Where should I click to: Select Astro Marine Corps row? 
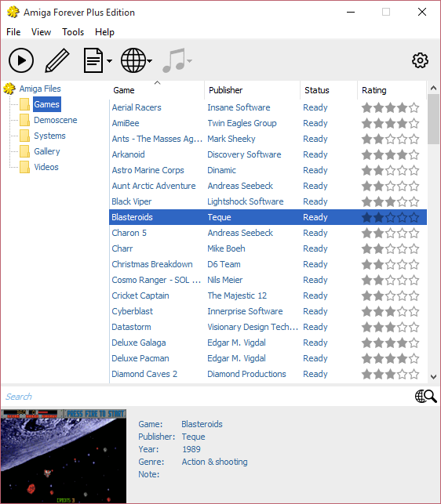coord(268,170)
